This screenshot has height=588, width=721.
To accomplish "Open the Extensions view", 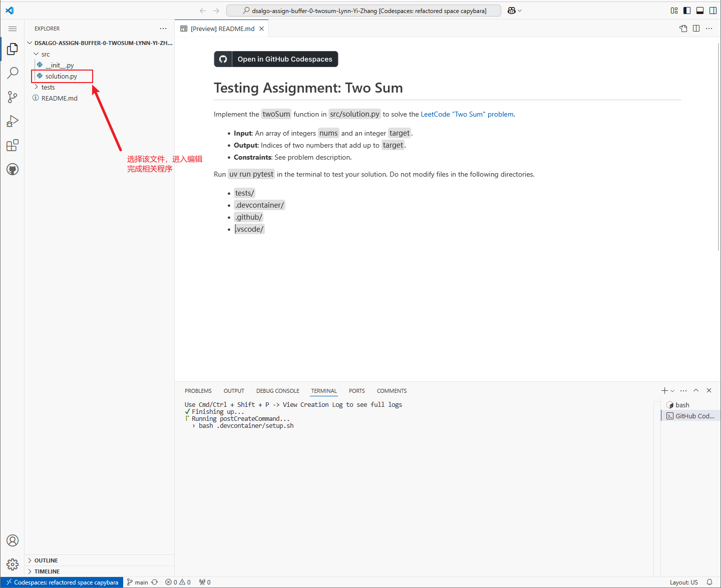I will (x=13, y=146).
